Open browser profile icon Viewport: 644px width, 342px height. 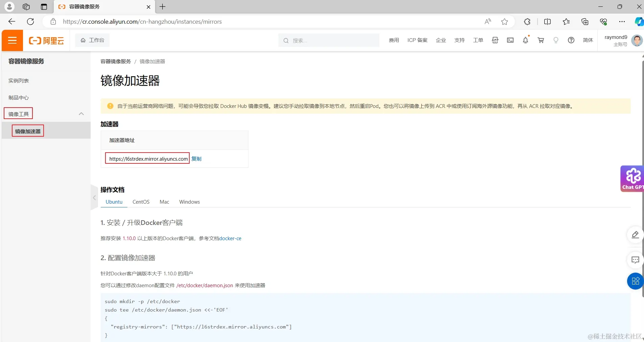[x=9, y=6]
